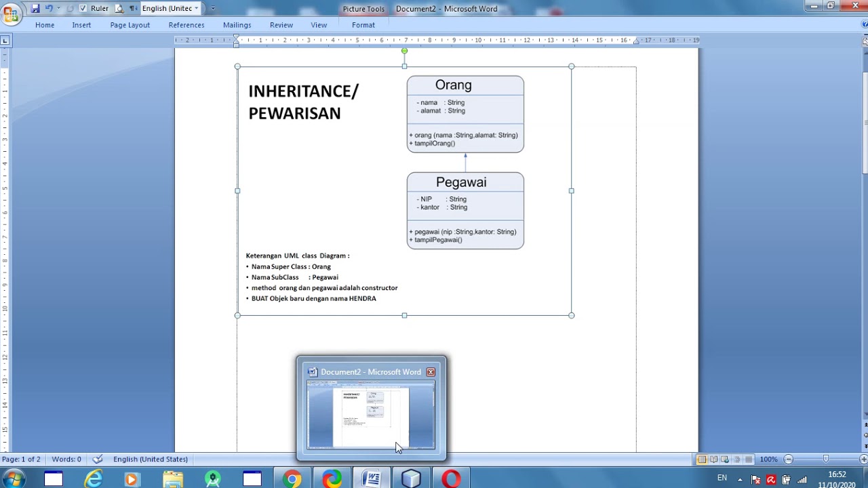Screen dimensions: 868x488
Task: Save the document from Quick Access
Action: point(35,8)
